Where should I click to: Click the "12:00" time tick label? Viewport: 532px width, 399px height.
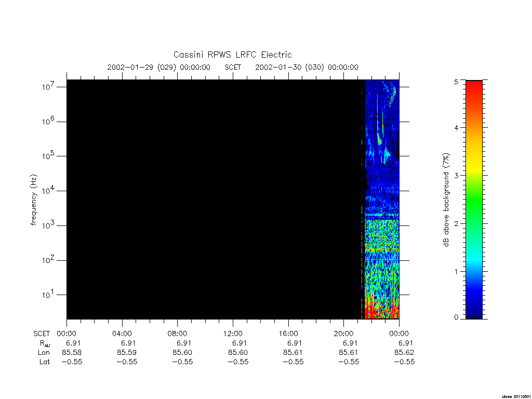(233, 334)
